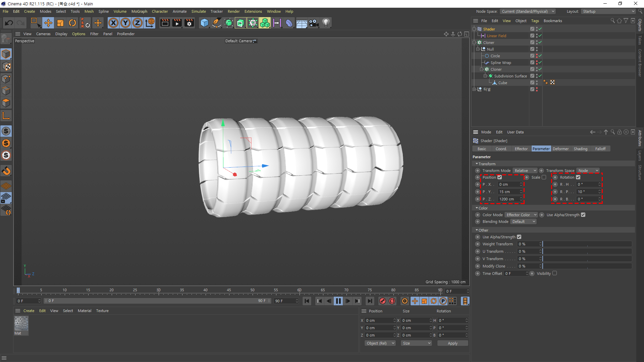Open the MoGraph menu
The height and width of the screenshot is (362, 644).
[x=139, y=11]
